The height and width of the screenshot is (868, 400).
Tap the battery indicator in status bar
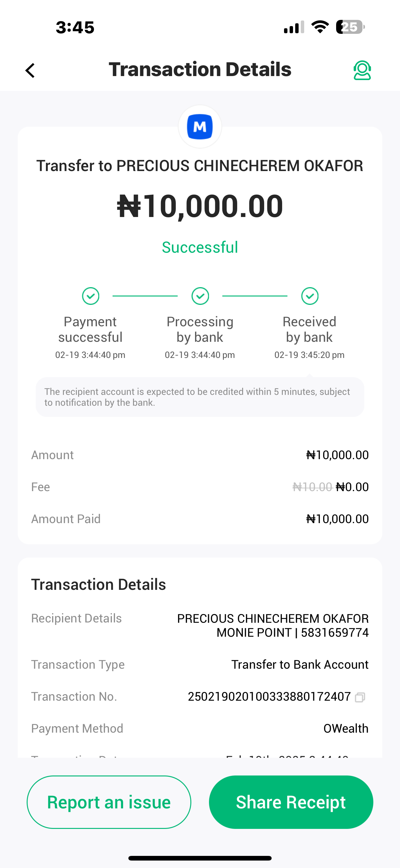pos(350,27)
